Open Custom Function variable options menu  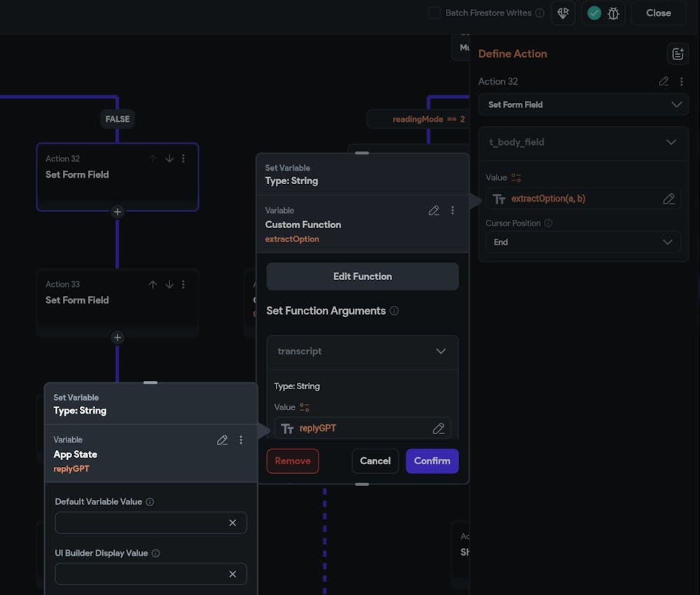(x=453, y=210)
